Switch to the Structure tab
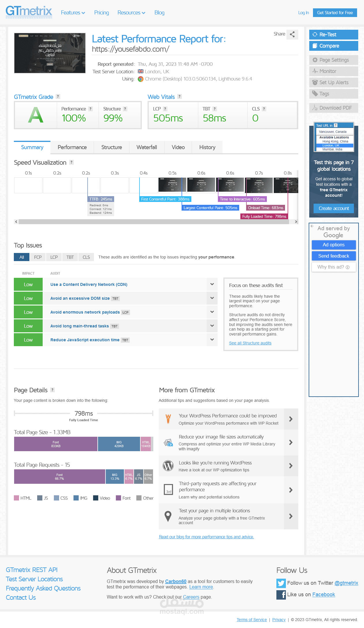 pos(112,147)
